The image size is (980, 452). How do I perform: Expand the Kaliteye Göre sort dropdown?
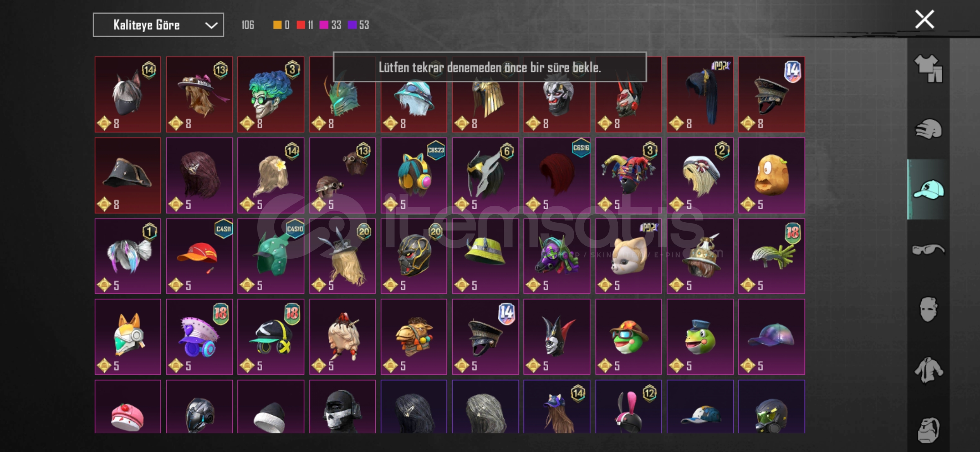(x=158, y=25)
